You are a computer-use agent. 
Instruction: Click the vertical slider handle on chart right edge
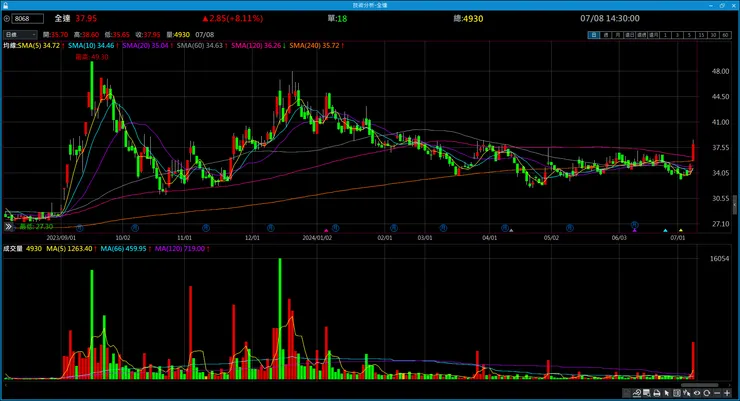(x=734, y=206)
